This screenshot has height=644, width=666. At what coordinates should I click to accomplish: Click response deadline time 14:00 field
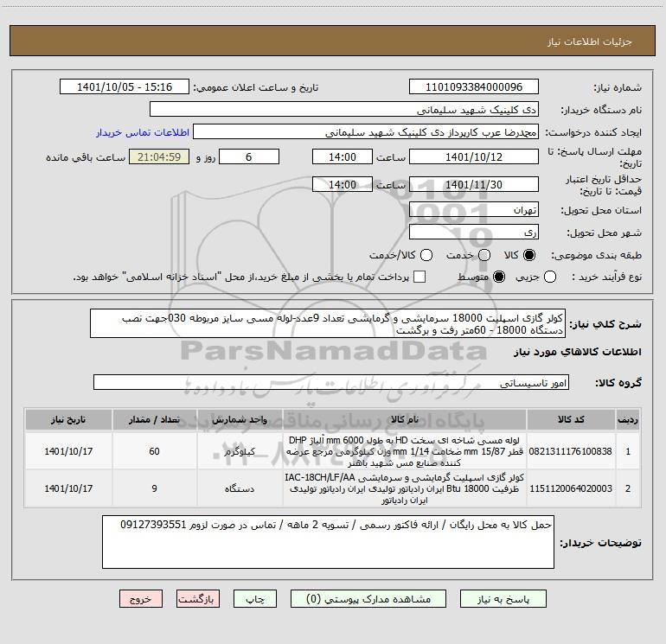343,156
